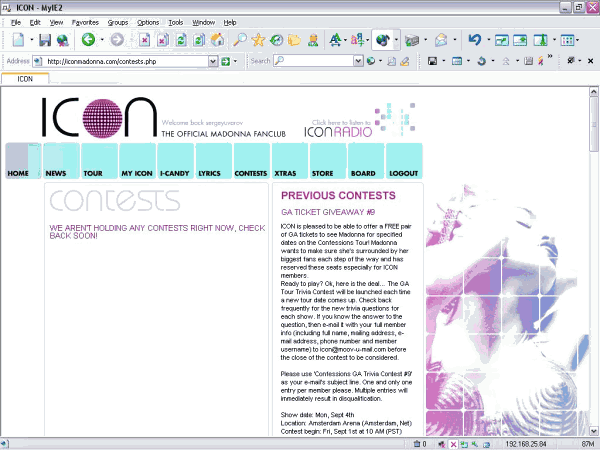Click the STORE navigation button
The width and height of the screenshot is (600, 450).
[x=328, y=161]
